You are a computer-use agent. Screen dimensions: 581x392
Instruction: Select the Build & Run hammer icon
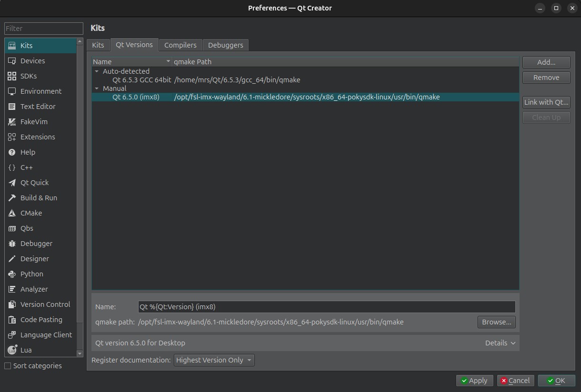coord(12,198)
